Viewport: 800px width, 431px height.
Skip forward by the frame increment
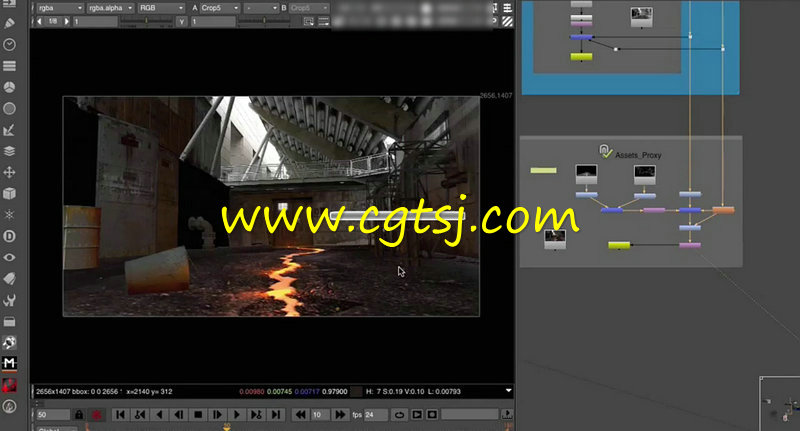(x=339, y=415)
